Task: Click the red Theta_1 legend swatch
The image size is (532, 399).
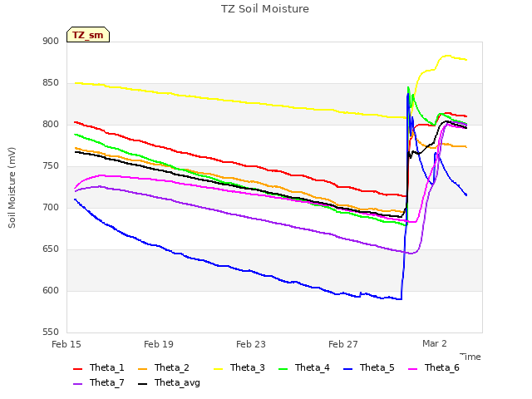Action: (x=77, y=369)
